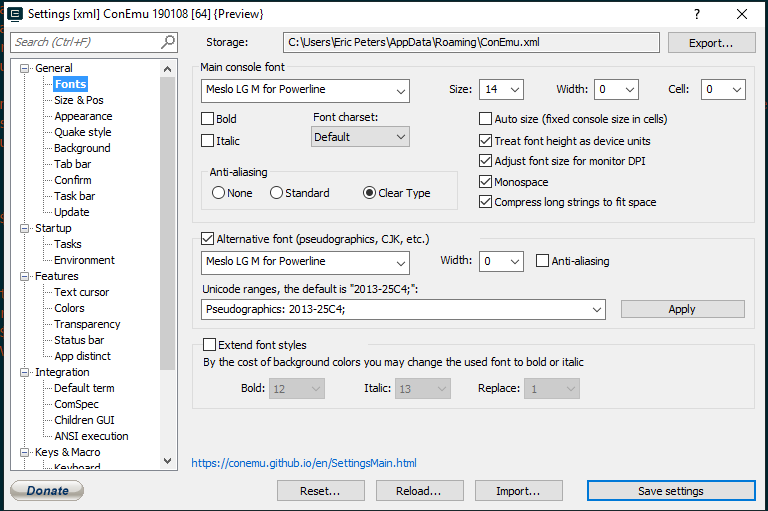Enable the Italic checkbox
768x511 pixels.
[x=208, y=141]
